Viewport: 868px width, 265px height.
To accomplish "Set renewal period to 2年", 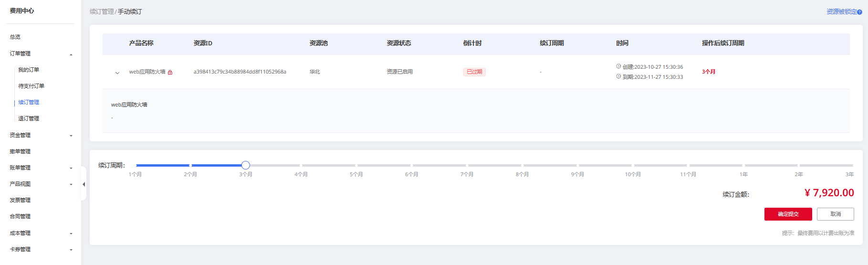I will tap(799, 174).
